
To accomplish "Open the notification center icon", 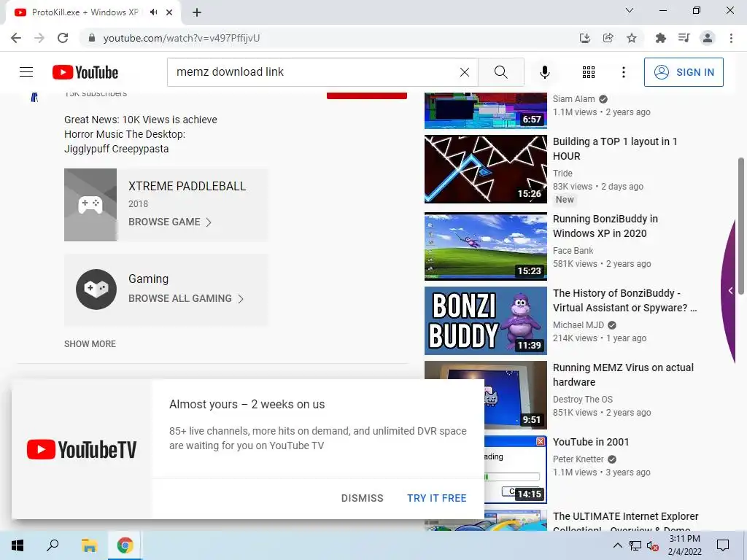I will pyautogui.click(x=723, y=545).
